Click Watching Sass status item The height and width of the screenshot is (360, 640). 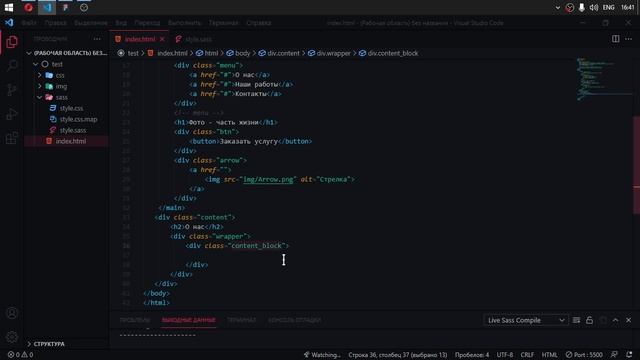pos(322,355)
